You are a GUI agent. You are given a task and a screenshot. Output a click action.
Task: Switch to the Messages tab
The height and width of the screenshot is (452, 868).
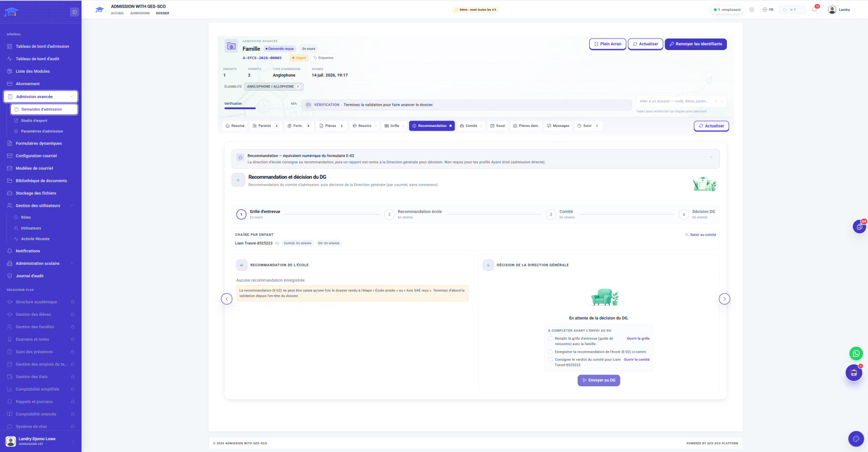point(558,126)
